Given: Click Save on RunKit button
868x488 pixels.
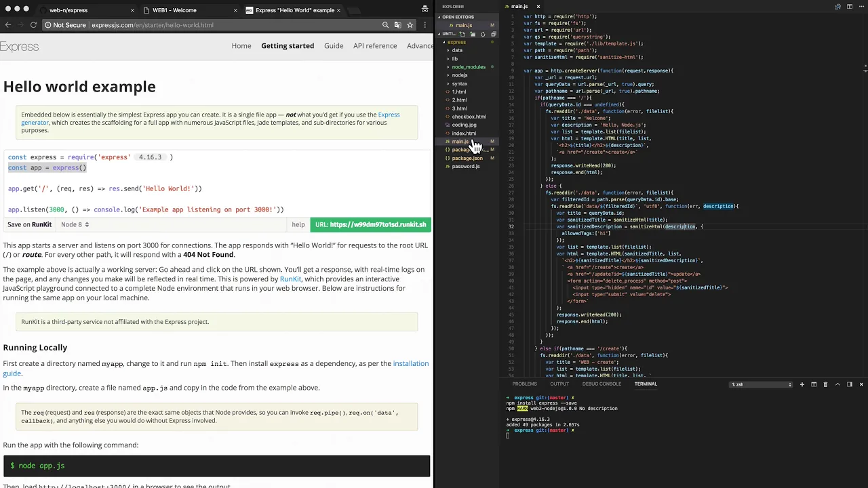Looking at the screenshot, I should pyautogui.click(x=29, y=224).
